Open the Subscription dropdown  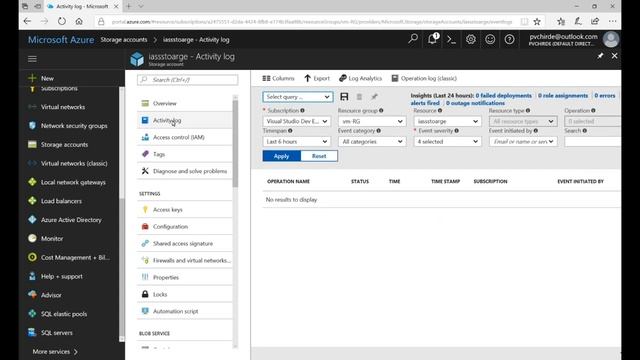(297, 121)
